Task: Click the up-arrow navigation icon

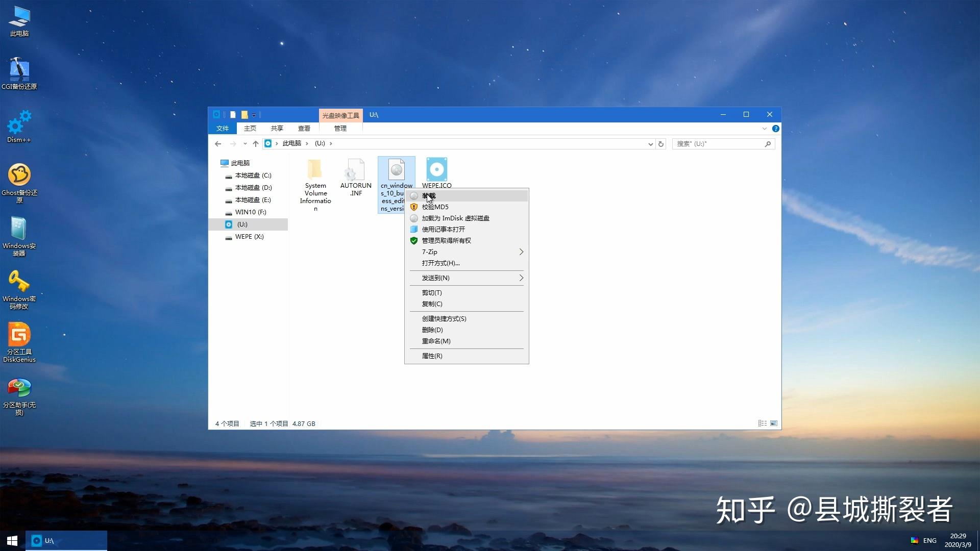Action: coord(256,144)
